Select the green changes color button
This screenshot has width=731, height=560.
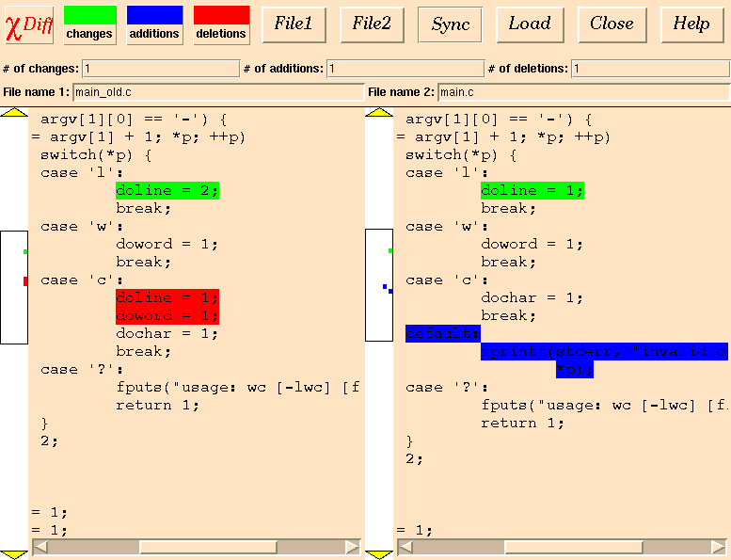[x=89, y=25]
